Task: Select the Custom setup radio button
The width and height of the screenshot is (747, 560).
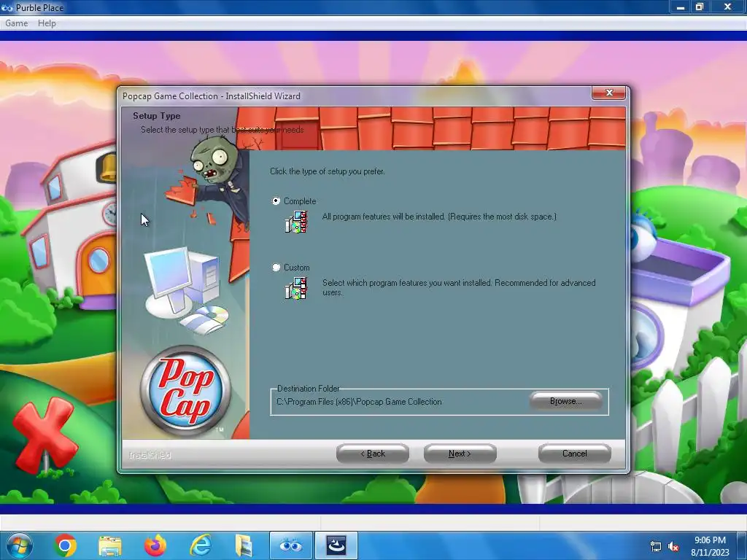Action: coord(276,267)
